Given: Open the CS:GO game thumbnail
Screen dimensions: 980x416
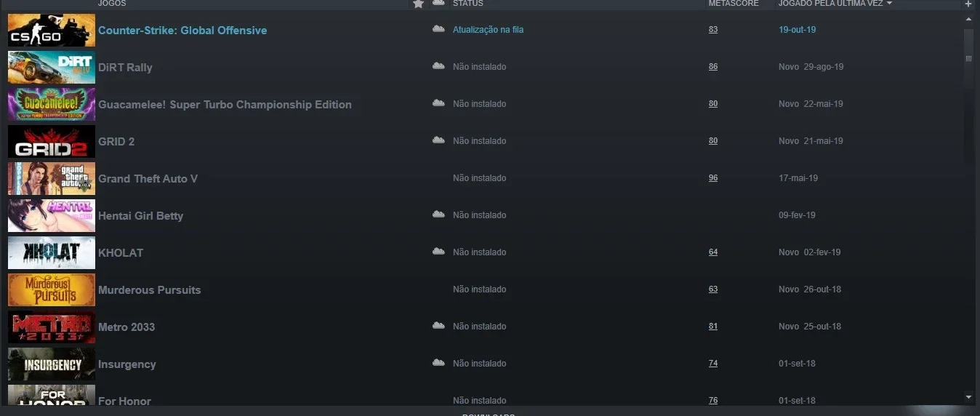Looking at the screenshot, I should click(52, 30).
